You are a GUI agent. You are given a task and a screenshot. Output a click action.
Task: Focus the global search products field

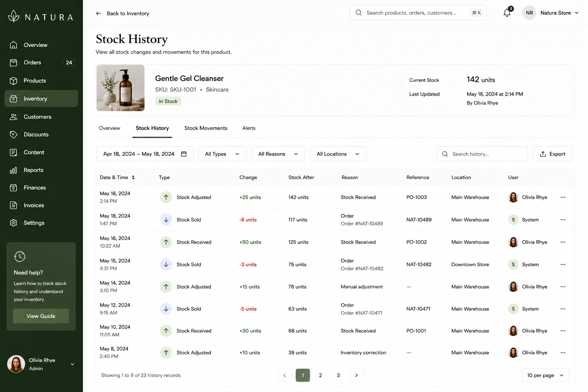[418, 13]
